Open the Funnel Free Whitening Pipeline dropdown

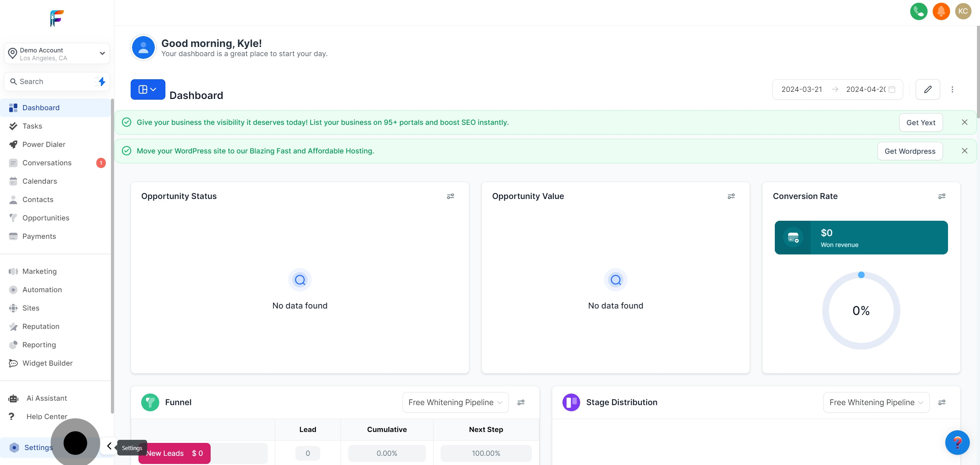pyautogui.click(x=455, y=402)
